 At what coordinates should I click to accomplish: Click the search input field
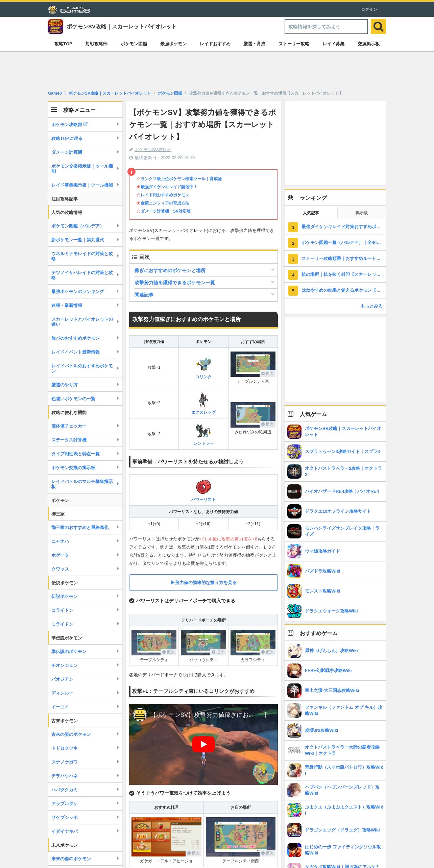pos(326,26)
